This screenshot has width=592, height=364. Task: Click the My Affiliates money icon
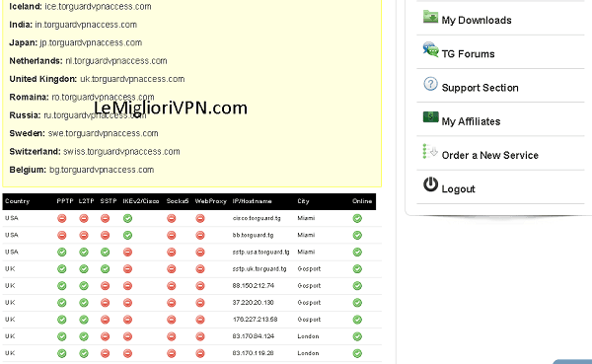tap(430, 116)
